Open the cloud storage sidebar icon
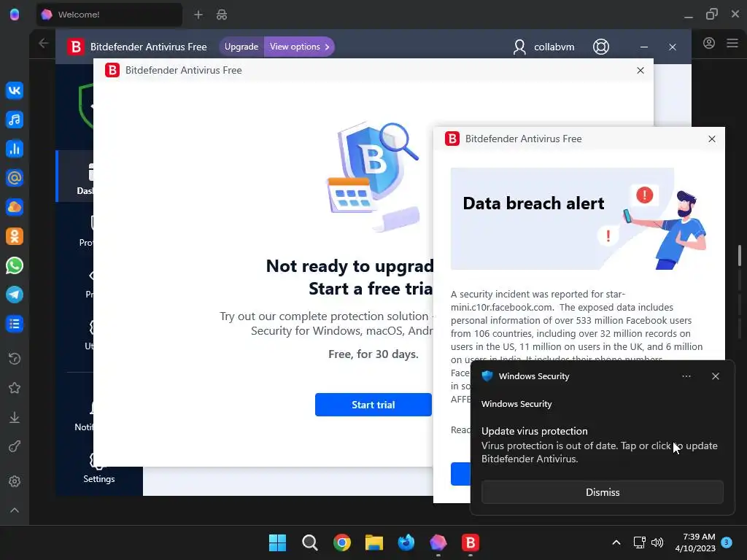The image size is (747, 560). pos(15,207)
